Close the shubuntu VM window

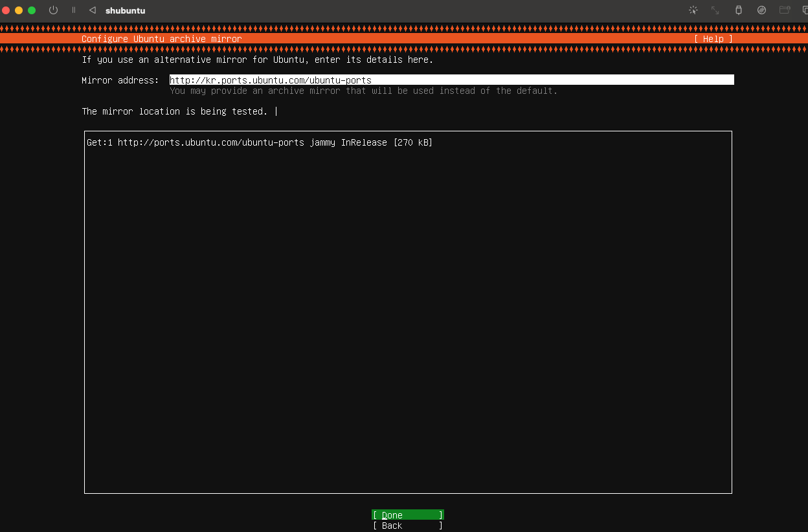tap(6, 10)
